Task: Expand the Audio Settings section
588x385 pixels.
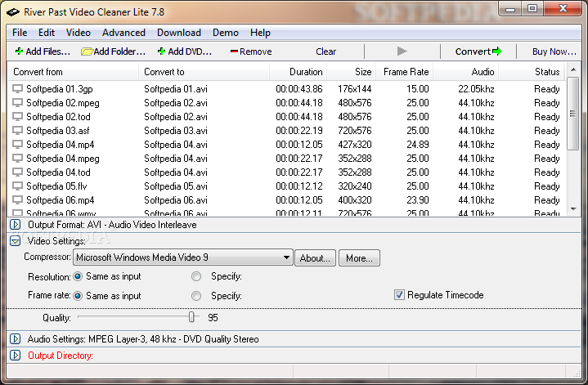Action: 15,339
